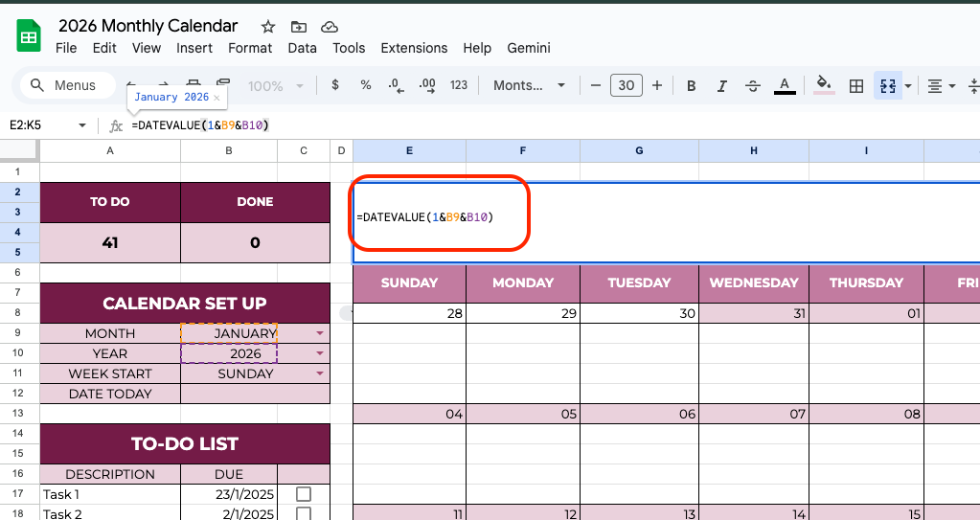Click the move to folder icon
This screenshot has height=520, width=980.
point(299,26)
